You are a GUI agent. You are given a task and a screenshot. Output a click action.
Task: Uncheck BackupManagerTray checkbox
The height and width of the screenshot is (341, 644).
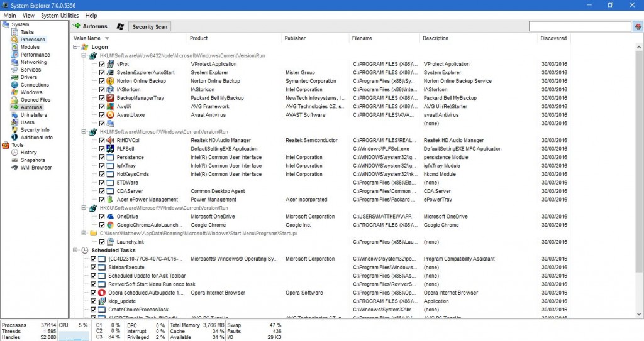102,98
